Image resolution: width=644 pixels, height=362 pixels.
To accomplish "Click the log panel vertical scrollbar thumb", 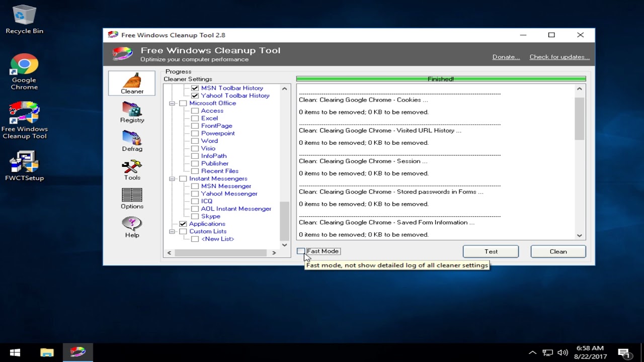I will [579, 119].
